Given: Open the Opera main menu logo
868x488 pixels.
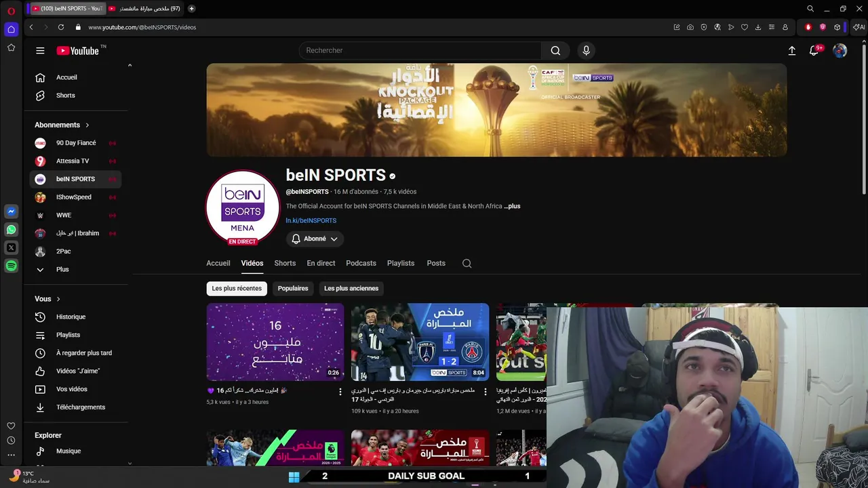Looking at the screenshot, I should 11,11.
